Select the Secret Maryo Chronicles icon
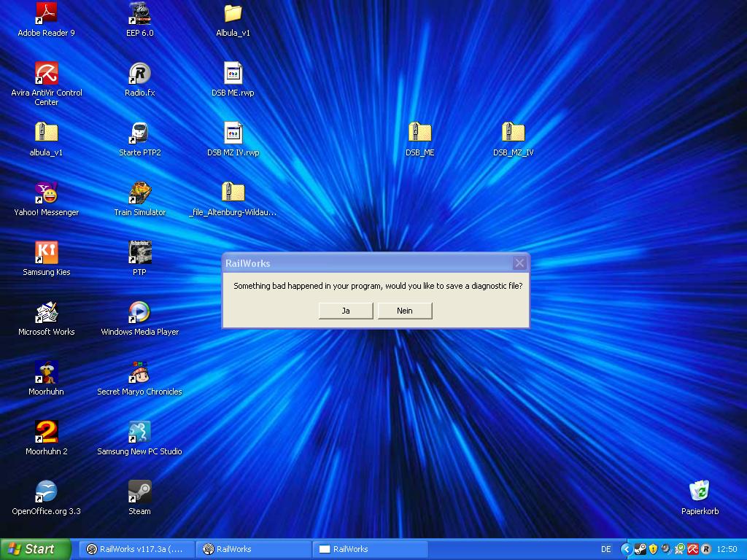Viewport: 747px width, 560px height. coord(139,378)
